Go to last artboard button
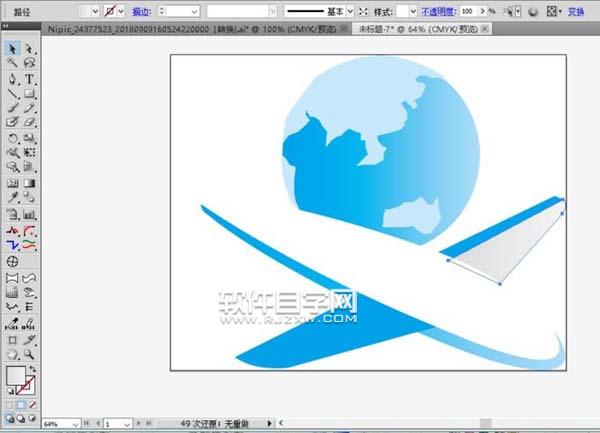 click(149, 423)
